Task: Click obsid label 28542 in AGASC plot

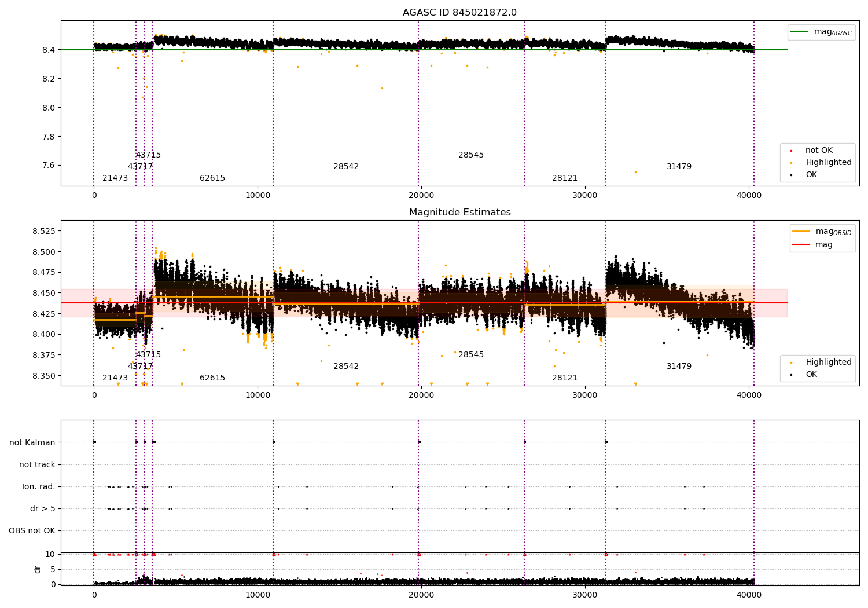Action: 346,167
